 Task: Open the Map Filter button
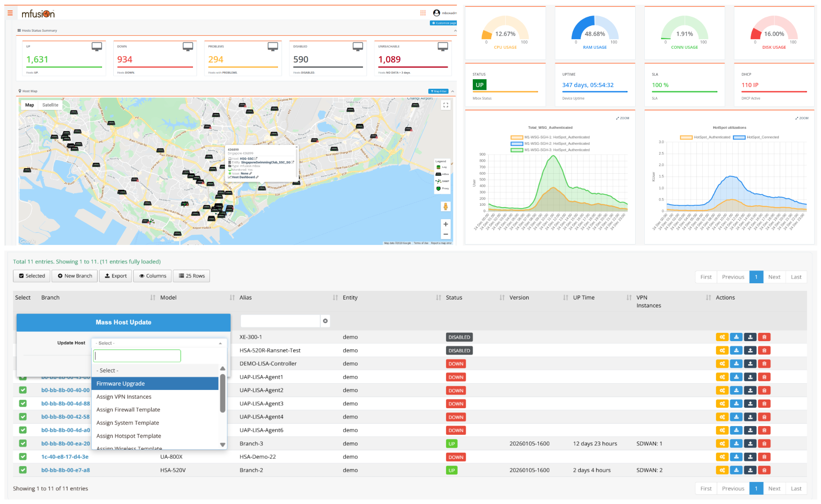(438, 91)
